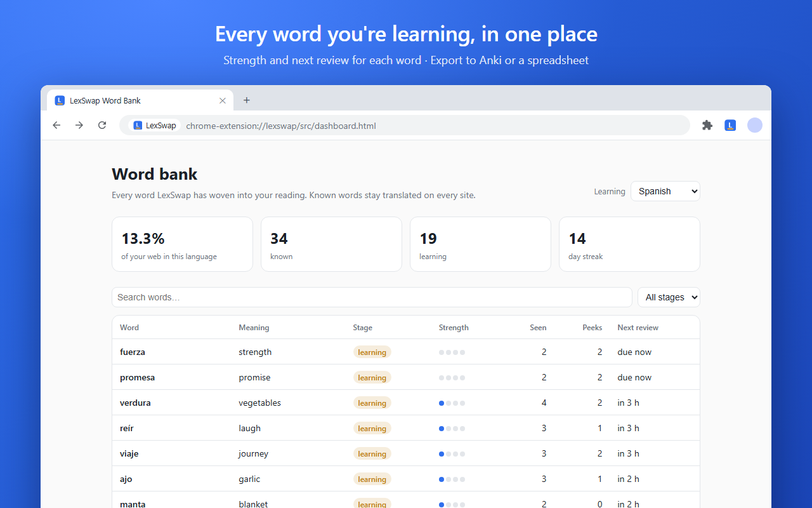Reload the page with the refresh icon
This screenshot has width=812, height=508.
point(102,125)
